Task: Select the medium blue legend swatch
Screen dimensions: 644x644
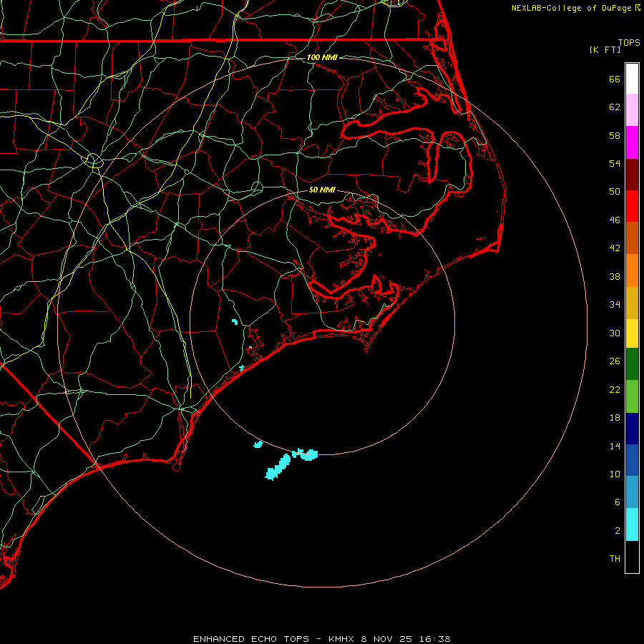Action: [x=632, y=460]
